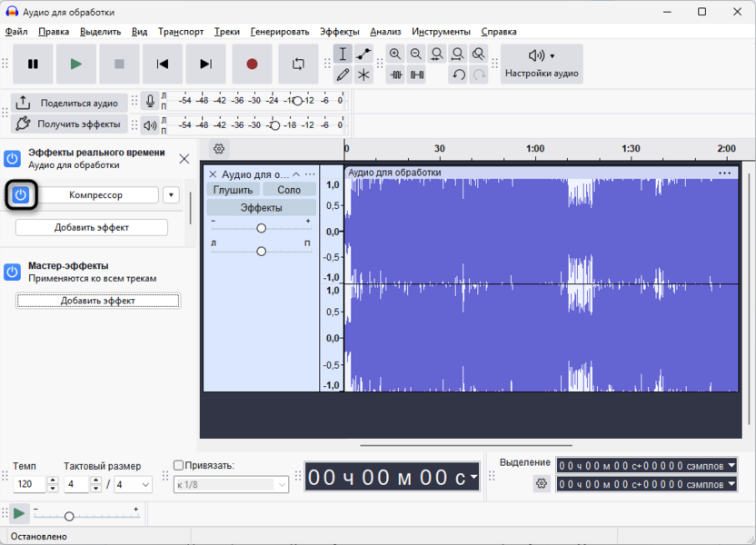This screenshot has width=756, height=545.
Task: Mute track with Глушить button
Action: (233, 190)
